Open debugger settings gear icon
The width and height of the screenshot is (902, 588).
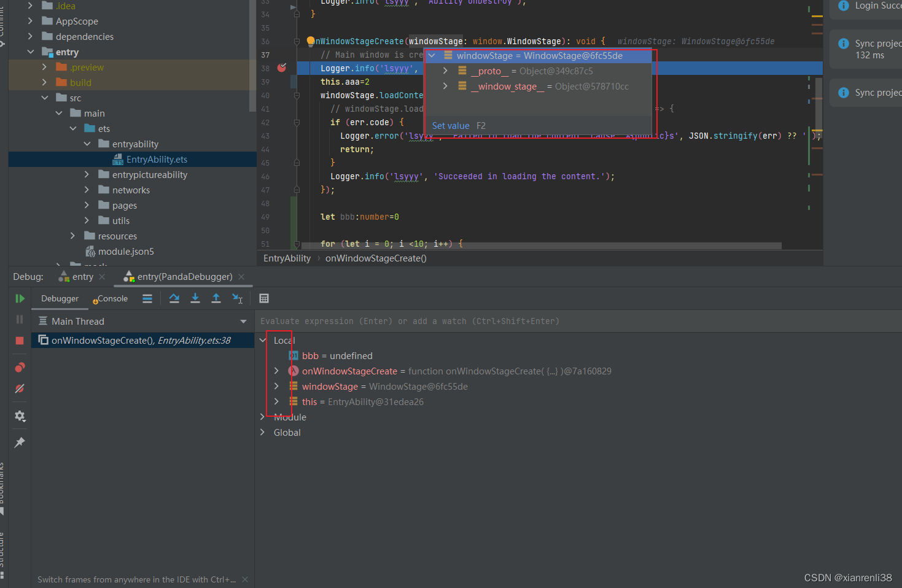(20, 416)
